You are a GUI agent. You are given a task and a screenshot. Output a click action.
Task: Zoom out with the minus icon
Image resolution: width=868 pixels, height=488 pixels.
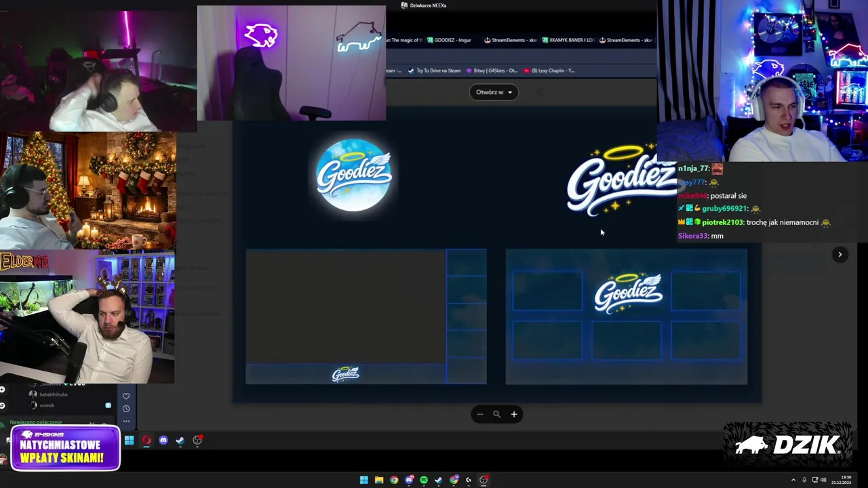click(x=479, y=414)
